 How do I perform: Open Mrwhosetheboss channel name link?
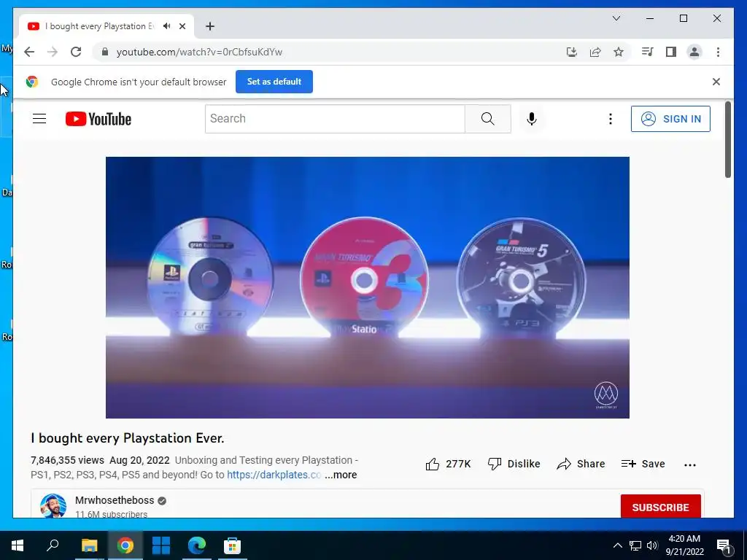[115, 500]
